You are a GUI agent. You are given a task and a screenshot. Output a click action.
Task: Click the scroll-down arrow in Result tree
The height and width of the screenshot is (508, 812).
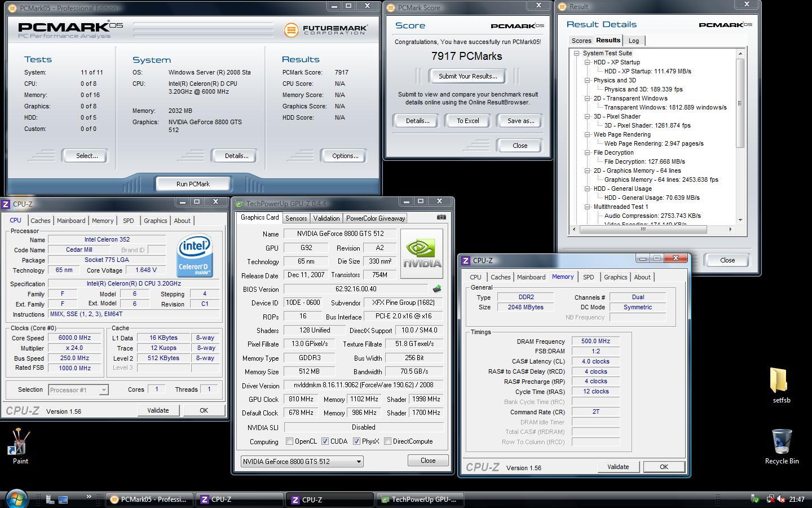(740, 220)
